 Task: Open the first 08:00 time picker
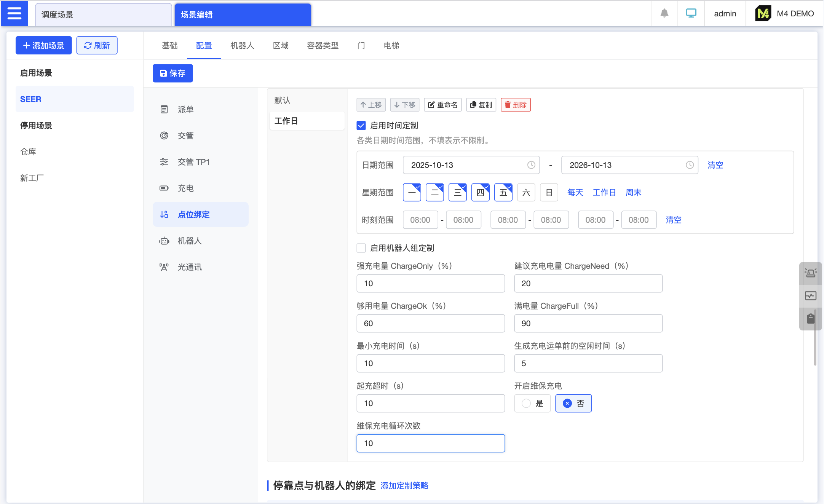point(420,220)
